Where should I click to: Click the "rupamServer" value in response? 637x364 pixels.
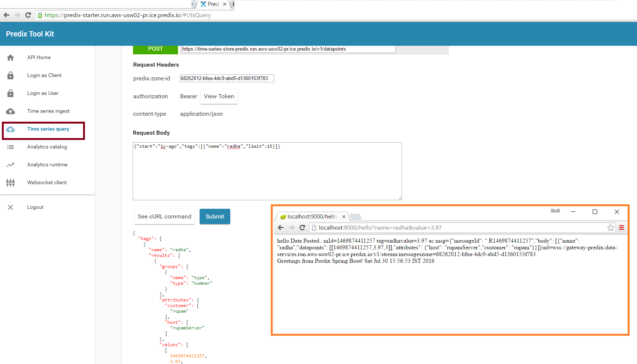(187, 328)
